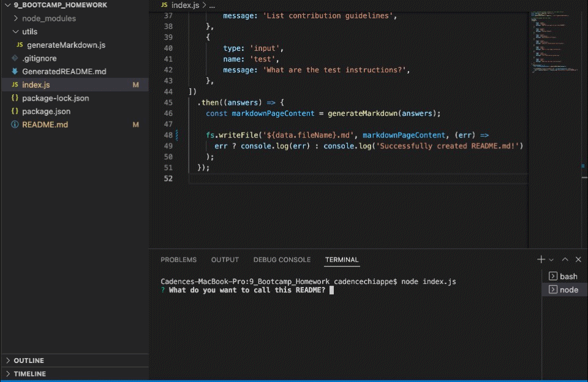Click the breadcrumb ellipsis after index.js
Image resolution: width=588 pixels, height=382 pixels.
(212, 6)
